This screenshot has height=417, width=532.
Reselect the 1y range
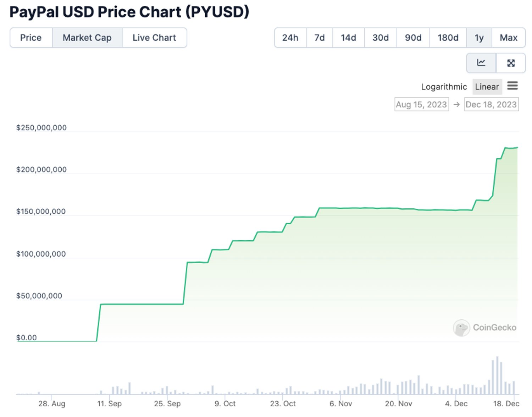(479, 38)
